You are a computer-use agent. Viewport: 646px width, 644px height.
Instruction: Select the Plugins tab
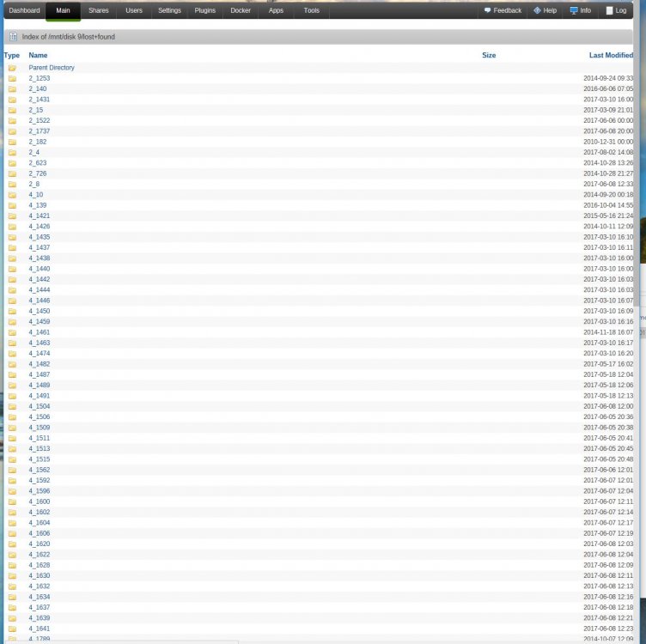(204, 10)
